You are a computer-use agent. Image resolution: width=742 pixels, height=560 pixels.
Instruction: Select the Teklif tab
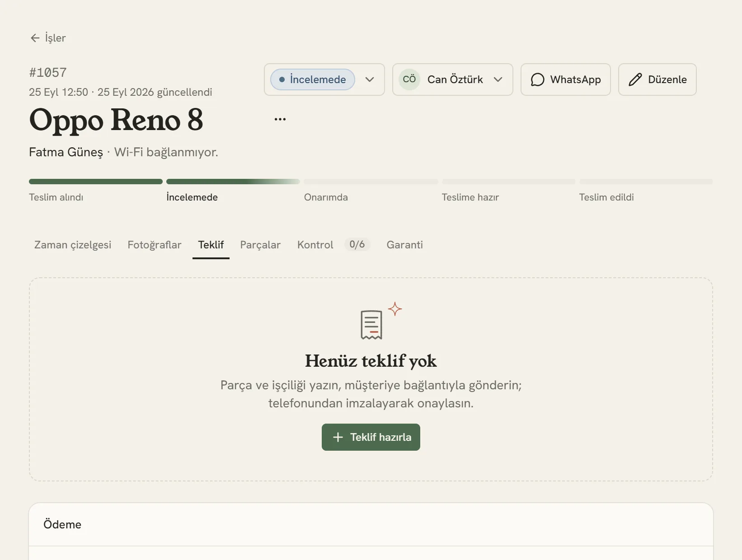211,245
